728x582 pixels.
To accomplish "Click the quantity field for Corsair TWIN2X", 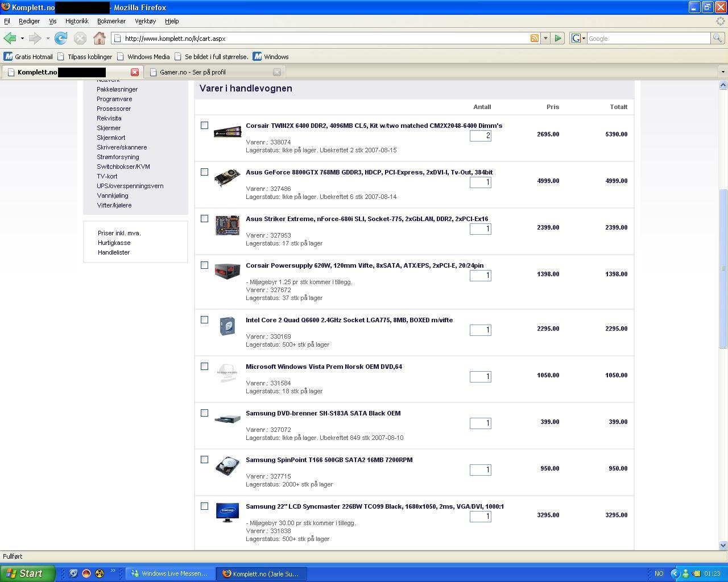I will pos(481,136).
